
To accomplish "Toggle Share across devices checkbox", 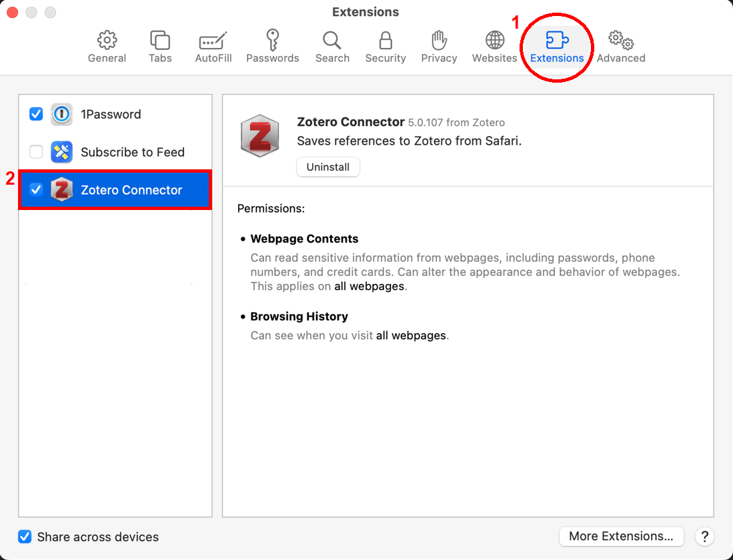I will pyautogui.click(x=25, y=537).
